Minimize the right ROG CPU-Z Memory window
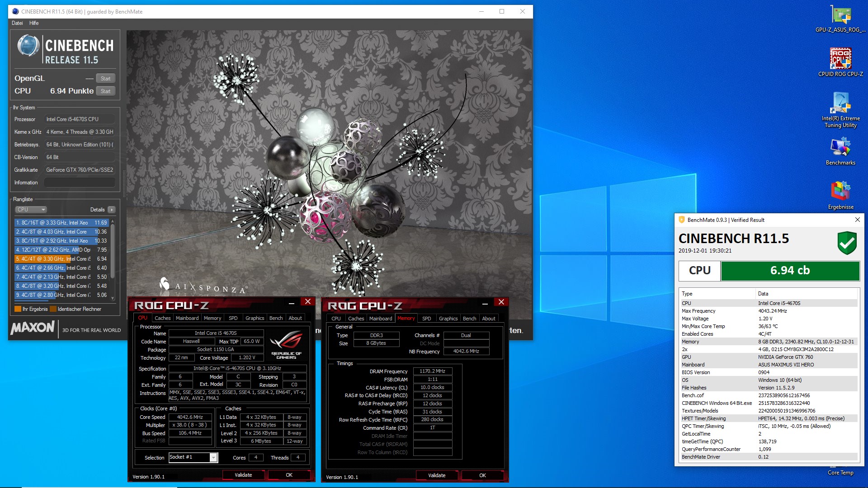The image size is (868, 488). [485, 304]
